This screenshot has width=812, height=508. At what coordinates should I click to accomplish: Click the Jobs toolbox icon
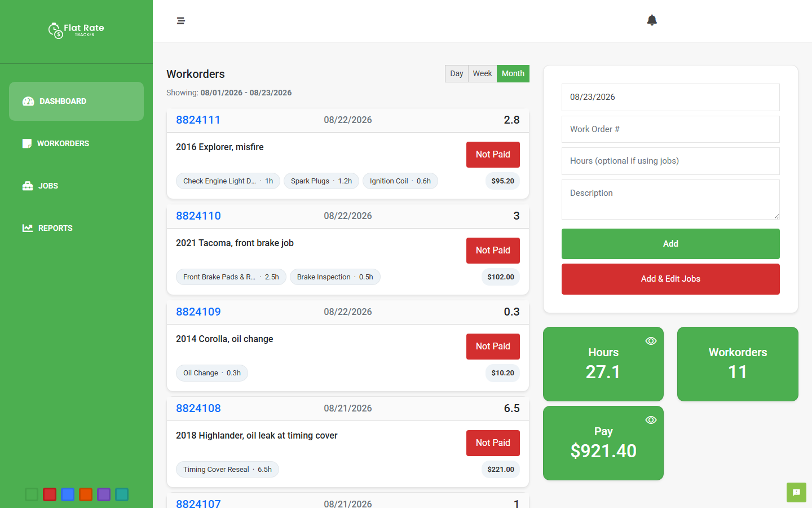pos(28,186)
